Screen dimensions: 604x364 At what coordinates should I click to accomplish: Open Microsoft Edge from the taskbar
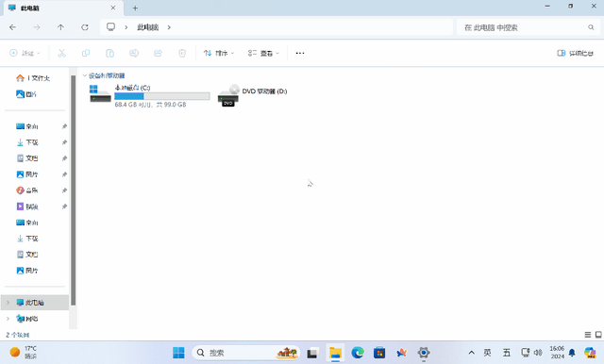pos(358,353)
